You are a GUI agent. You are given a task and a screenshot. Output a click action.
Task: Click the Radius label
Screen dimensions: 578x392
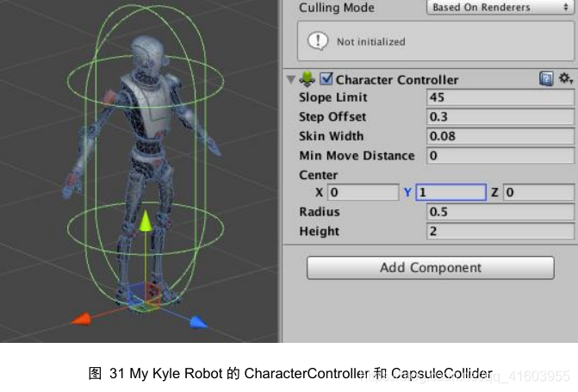point(320,212)
